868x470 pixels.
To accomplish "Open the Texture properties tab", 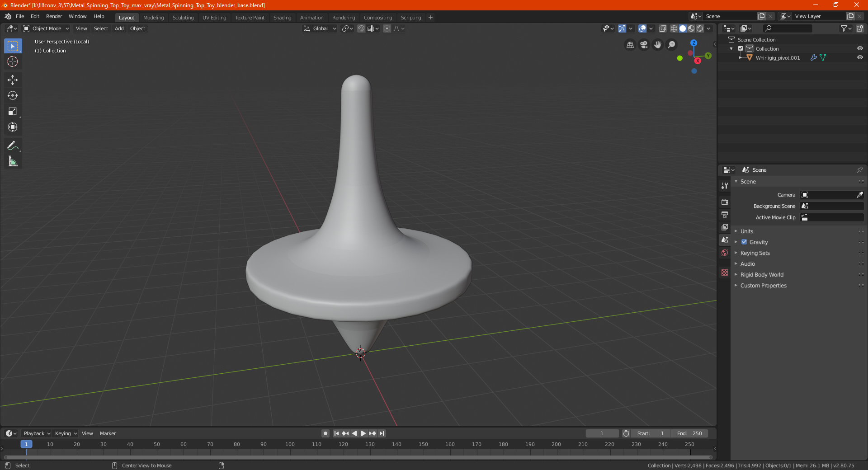I will (725, 273).
